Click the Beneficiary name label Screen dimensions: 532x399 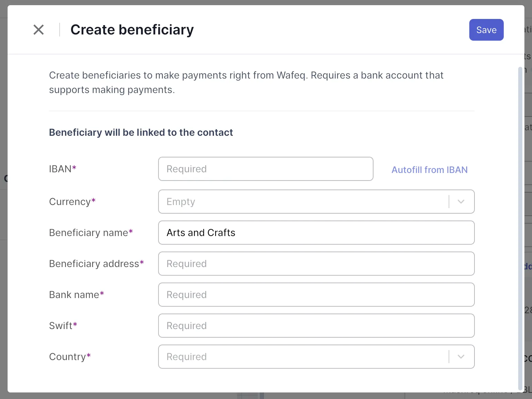(x=89, y=233)
